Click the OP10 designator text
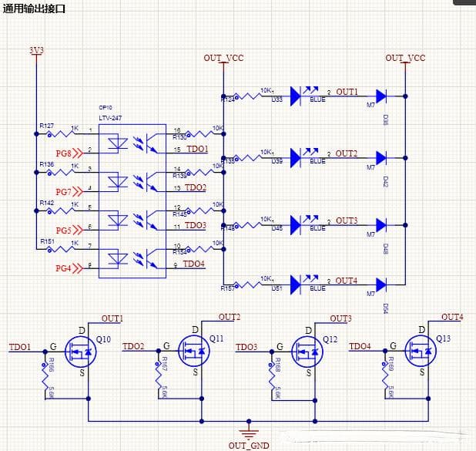 point(106,108)
